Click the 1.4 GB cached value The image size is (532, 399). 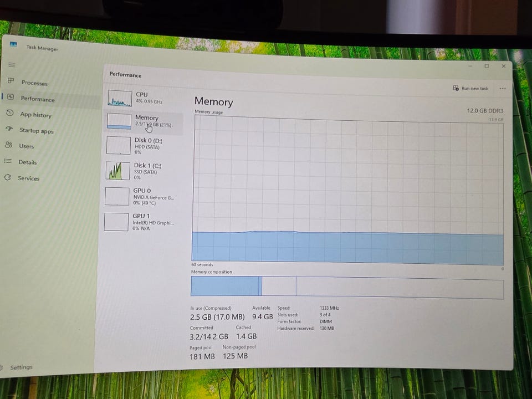246,336
